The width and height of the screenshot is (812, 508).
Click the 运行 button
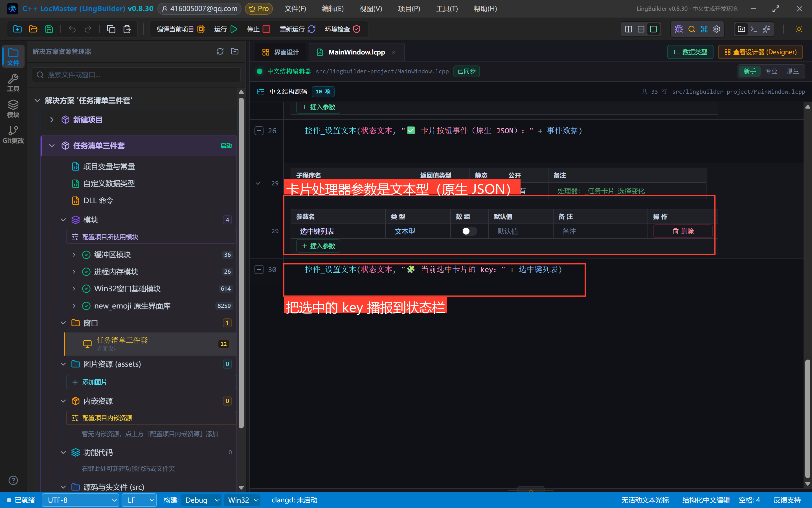coord(226,29)
